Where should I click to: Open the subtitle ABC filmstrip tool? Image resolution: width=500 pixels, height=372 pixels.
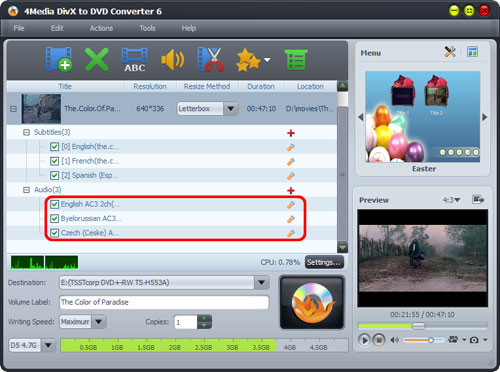pyautogui.click(x=134, y=60)
